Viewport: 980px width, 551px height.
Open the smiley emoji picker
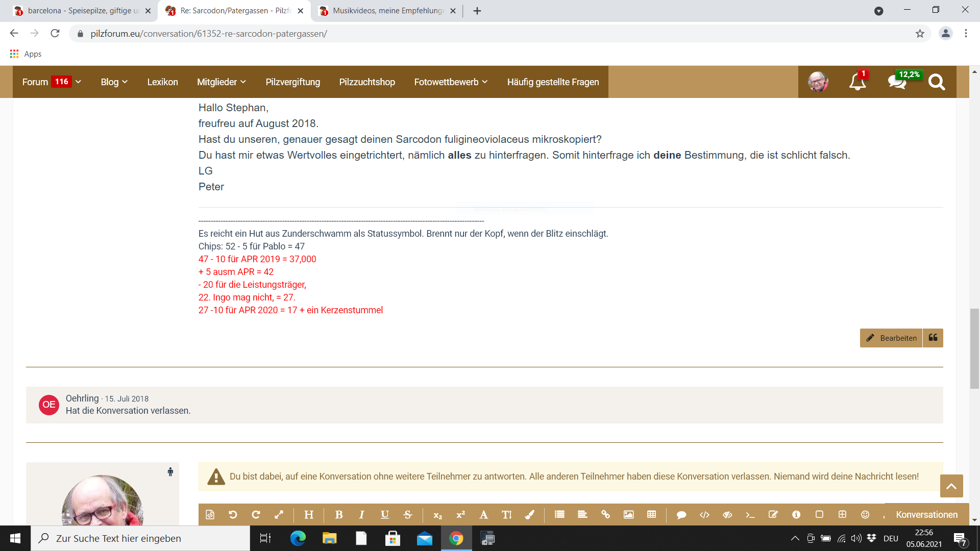pyautogui.click(x=865, y=515)
